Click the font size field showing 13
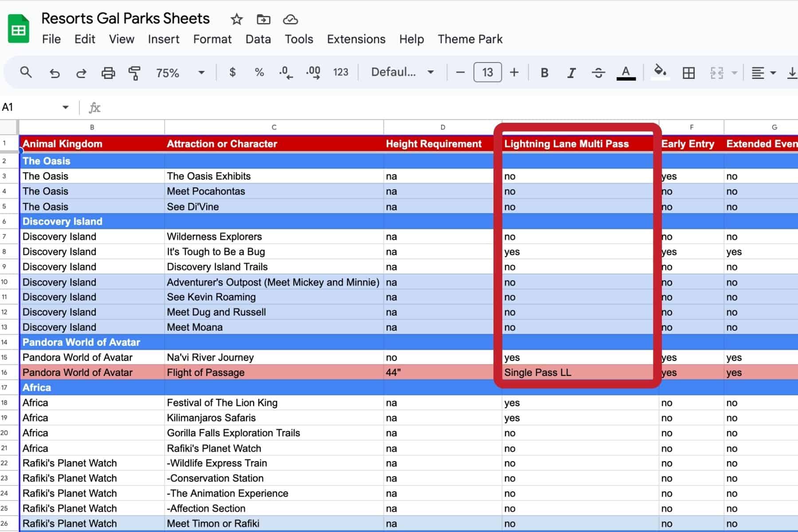The width and height of the screenshot is (798, 532). pos(488,72)
